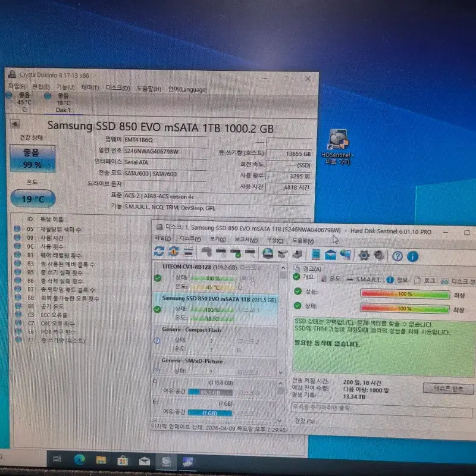Open the 도움말(H) menu in CrystalDiskInfo
The width and height of the screenshot is (476, 476).
pyautogui.click(x=149, y=89)
